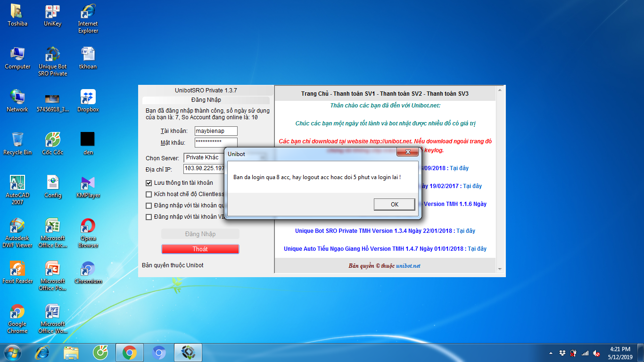644x362 pixels.
Task: Click scrollbar up arrow in news panel
Action: (x=500, y=91)
